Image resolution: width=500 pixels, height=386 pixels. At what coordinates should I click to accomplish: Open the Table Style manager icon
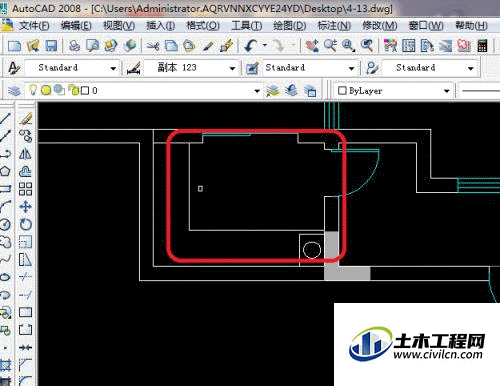252,68
